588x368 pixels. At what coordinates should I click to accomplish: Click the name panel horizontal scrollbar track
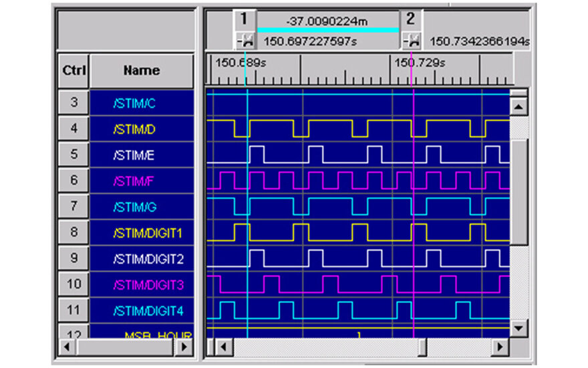(125, 347)
